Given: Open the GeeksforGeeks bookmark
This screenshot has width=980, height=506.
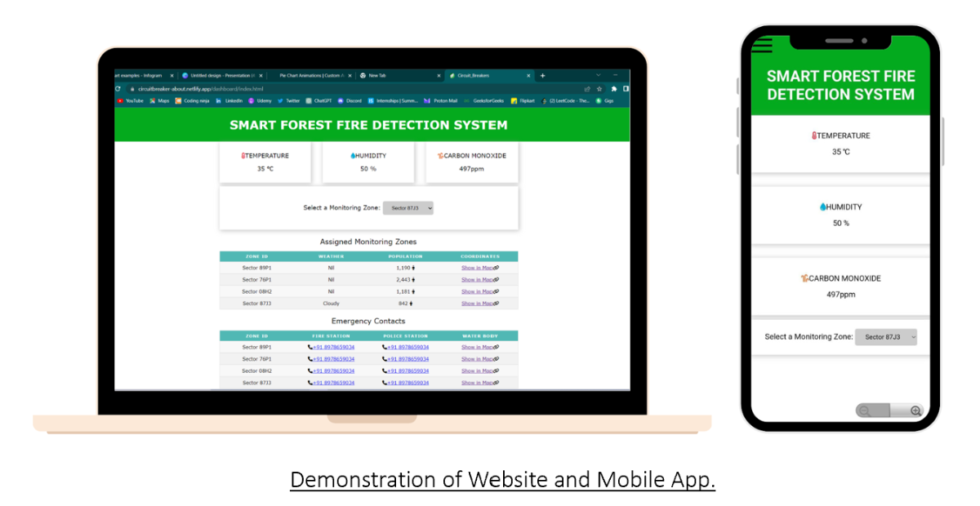Looking at the screenshot, I should pos(483,100).
